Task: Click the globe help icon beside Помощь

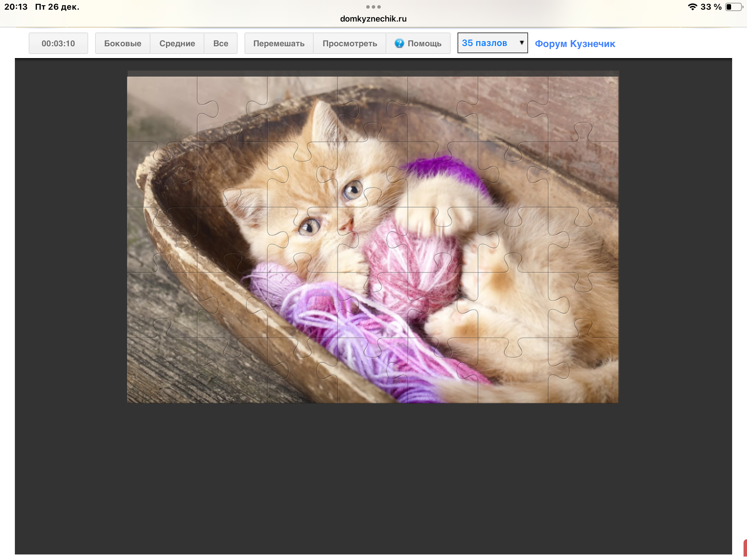Action: [x=399, y=43]
